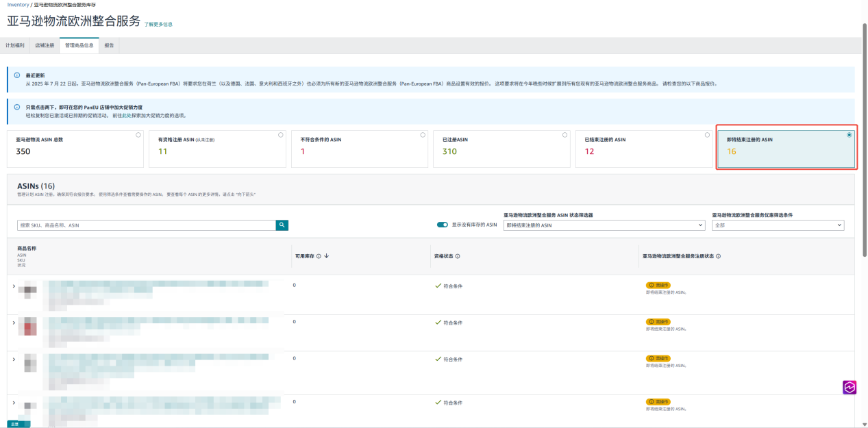The width and height of the screenshot is (868, 428).
Task: Open the 报告 tab
Action: [x=109, y=45]
